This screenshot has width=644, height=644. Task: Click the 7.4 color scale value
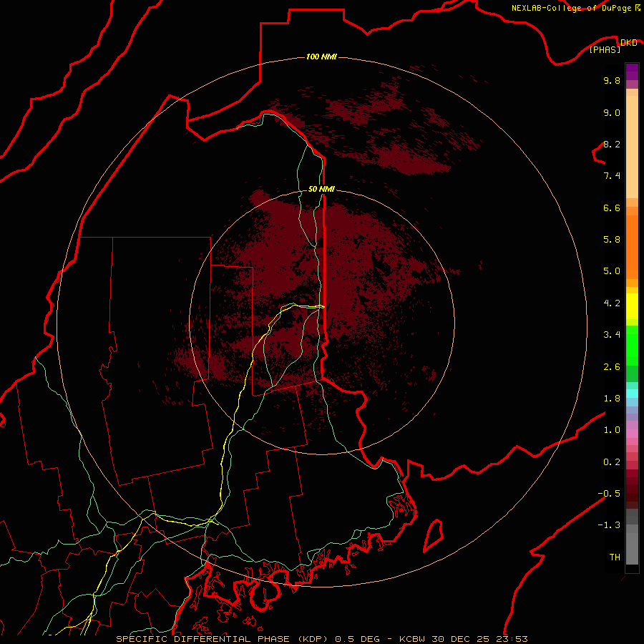612,176
